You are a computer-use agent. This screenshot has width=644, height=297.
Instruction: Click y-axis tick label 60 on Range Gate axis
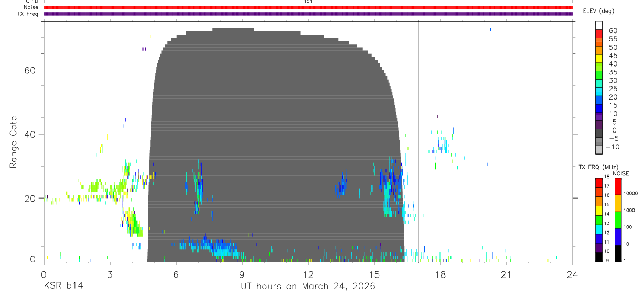tap(31, 70)
